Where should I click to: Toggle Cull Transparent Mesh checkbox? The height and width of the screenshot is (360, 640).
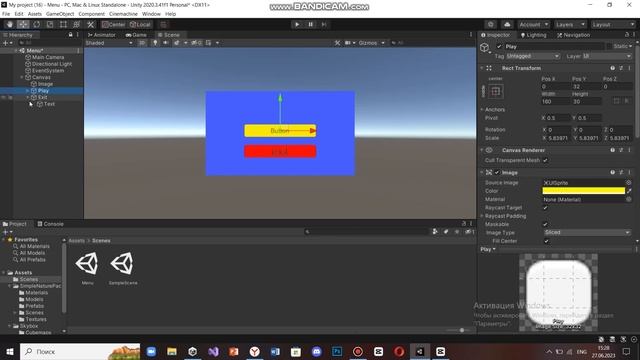click(545, 160)
